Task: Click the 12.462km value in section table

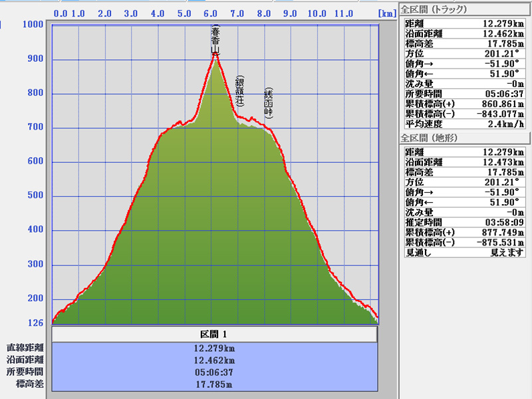Action: [x=214, y=360]
